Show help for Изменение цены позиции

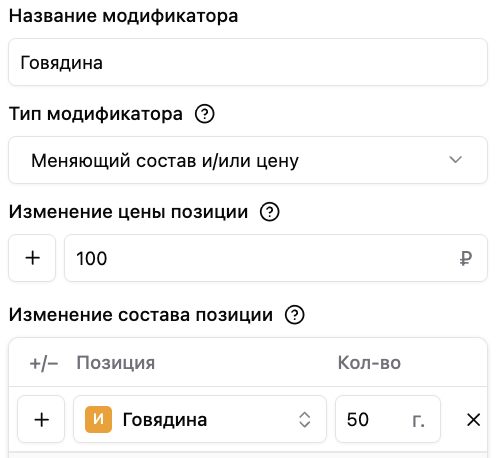[x=269, y=212]
